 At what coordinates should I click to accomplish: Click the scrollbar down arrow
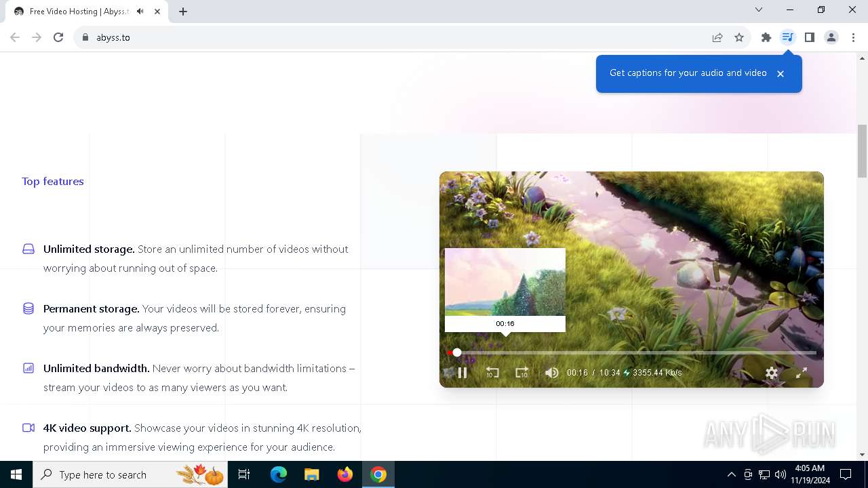(x=862, y=455)
